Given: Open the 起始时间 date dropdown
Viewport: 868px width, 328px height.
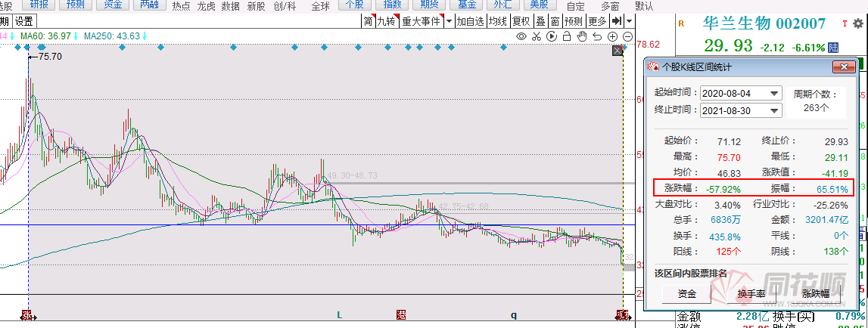Looking at the screenshot, I should (x=773, y=93).
